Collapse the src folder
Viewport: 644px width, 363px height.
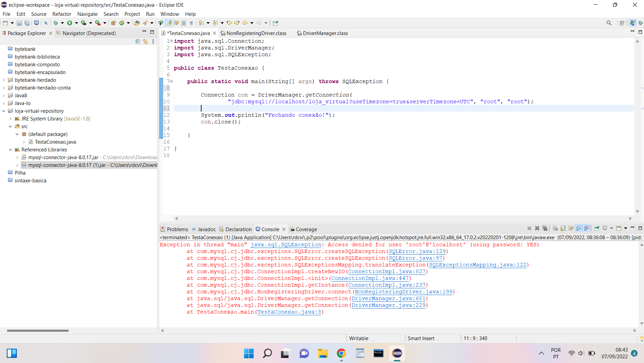(10, 126)
